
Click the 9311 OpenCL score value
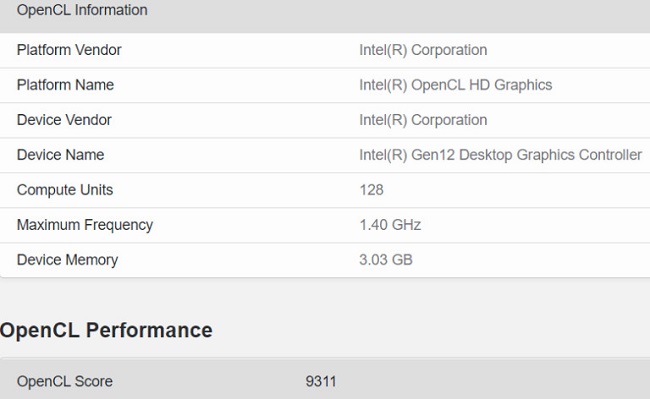pos(321,382)
